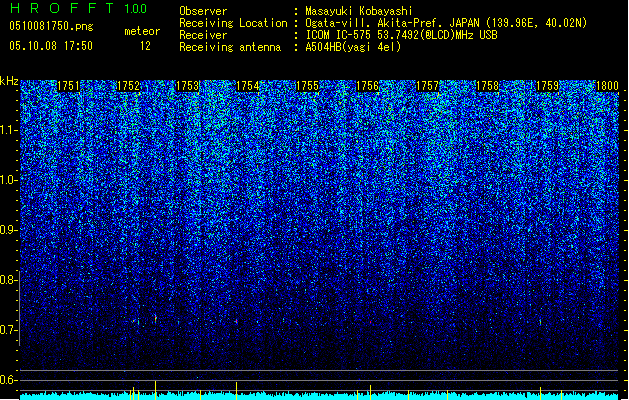Click the Receiving Location label
Screen dimensions: 629x400
click(x=233, y=23)
